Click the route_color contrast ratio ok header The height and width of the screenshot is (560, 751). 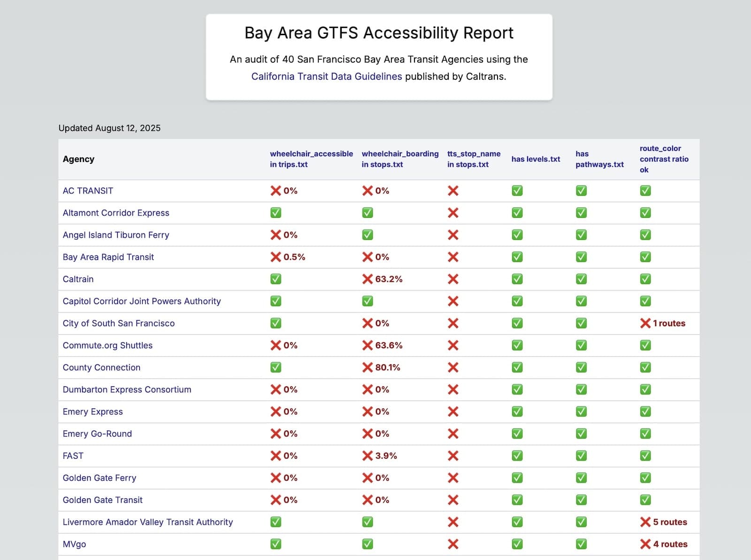point(664,159)
